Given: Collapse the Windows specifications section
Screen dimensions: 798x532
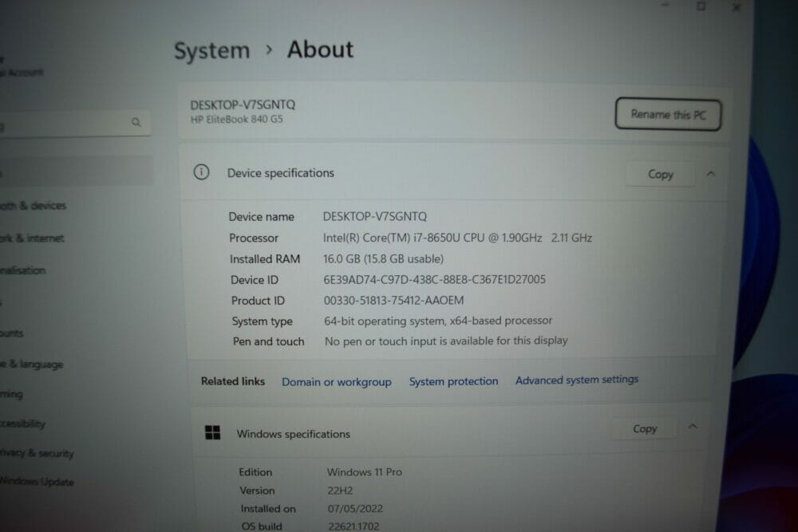Looking at the screenshot, I should [x=692, y=426].
